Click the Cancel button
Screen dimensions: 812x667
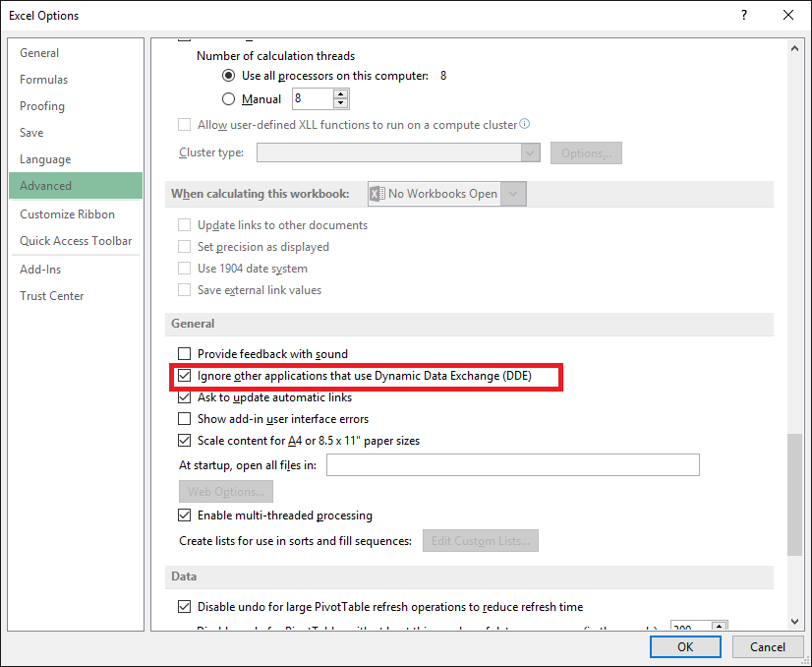pos(768,646)
